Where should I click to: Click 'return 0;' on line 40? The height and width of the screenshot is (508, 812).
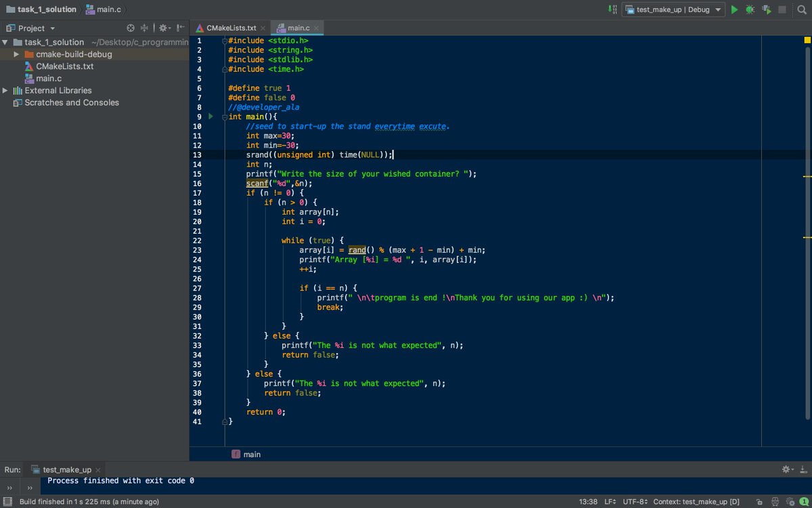point(266,412)
